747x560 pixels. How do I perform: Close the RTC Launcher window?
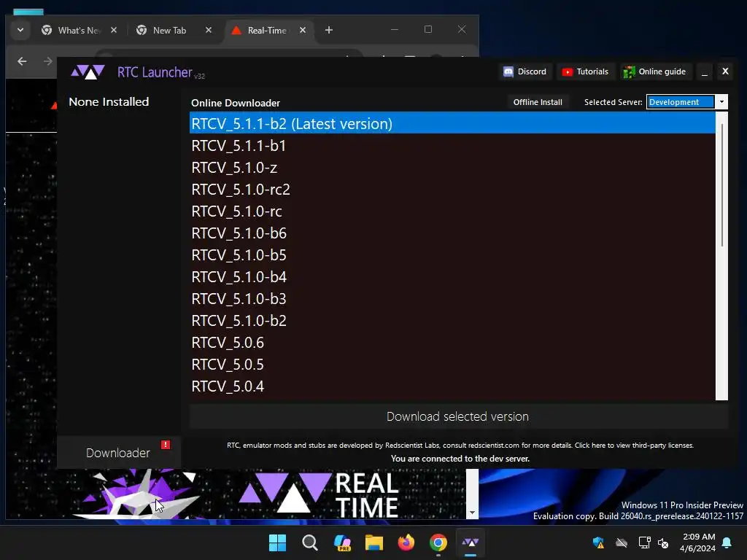(725, 71)
